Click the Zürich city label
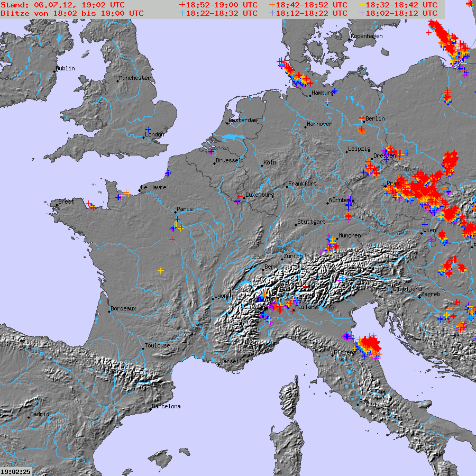Image resolution: width=476 pixels, height=476 pixels. point(293,256)
